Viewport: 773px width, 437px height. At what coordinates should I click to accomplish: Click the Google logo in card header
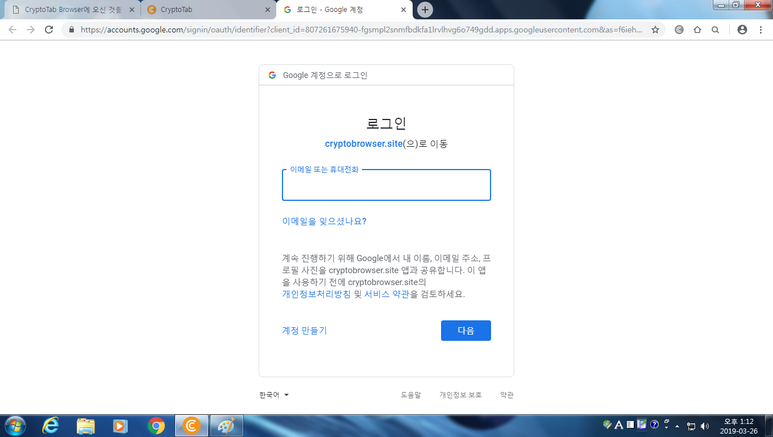coord(272,75)
